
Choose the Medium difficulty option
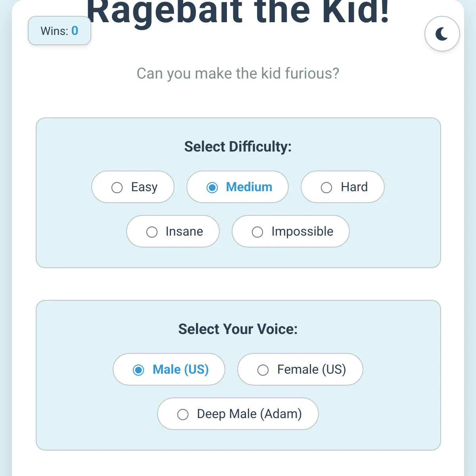(238, 187)
